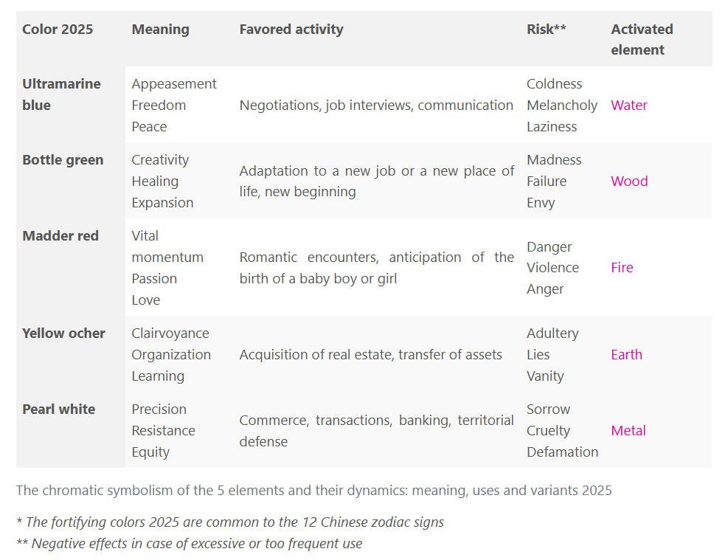Select the Pearl white row label
728x560 pixels.
pos(58,409)
